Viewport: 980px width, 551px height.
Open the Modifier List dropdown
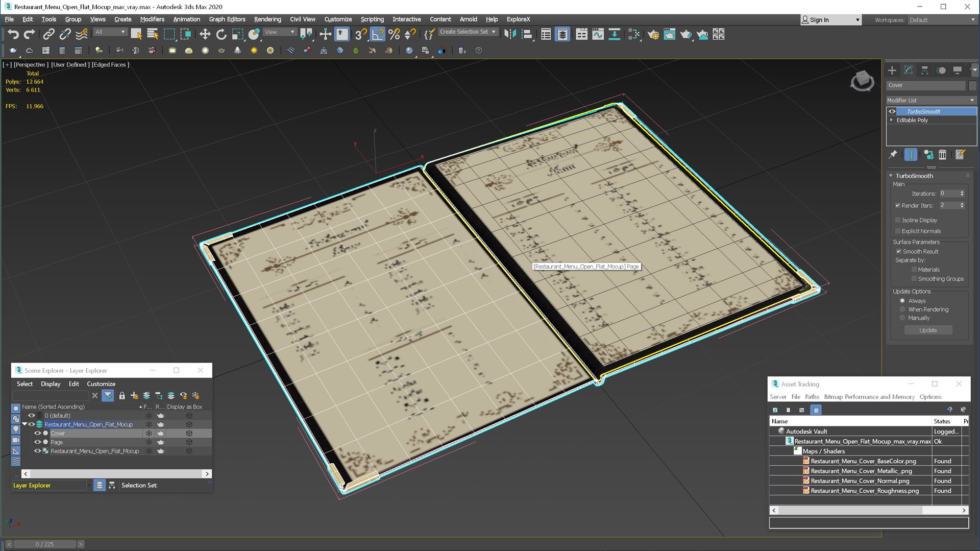(930, 100)
